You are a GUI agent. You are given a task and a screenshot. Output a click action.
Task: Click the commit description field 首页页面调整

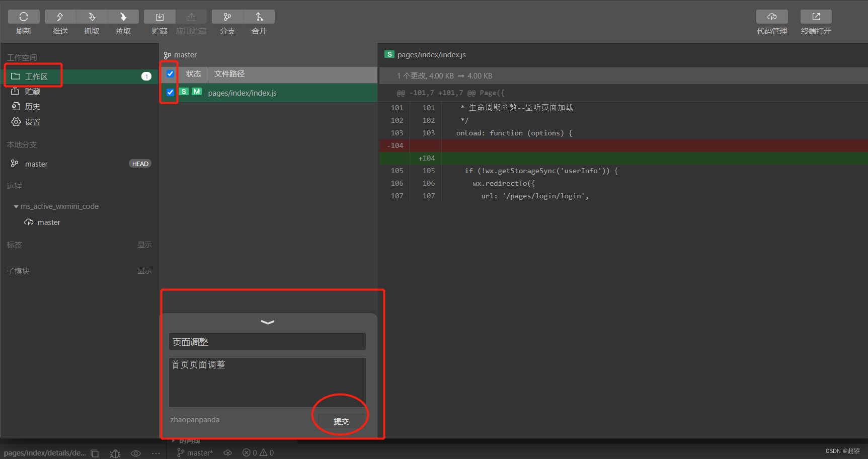click(267, 382)
